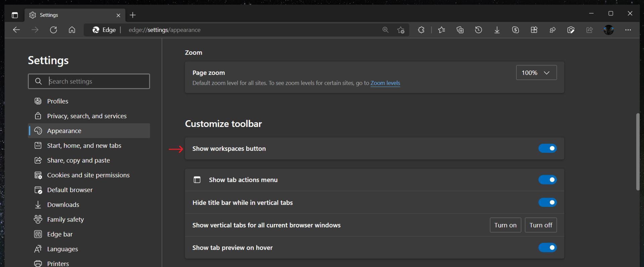Expand the Page zoom 100% dropdown

tap(536, 73)
